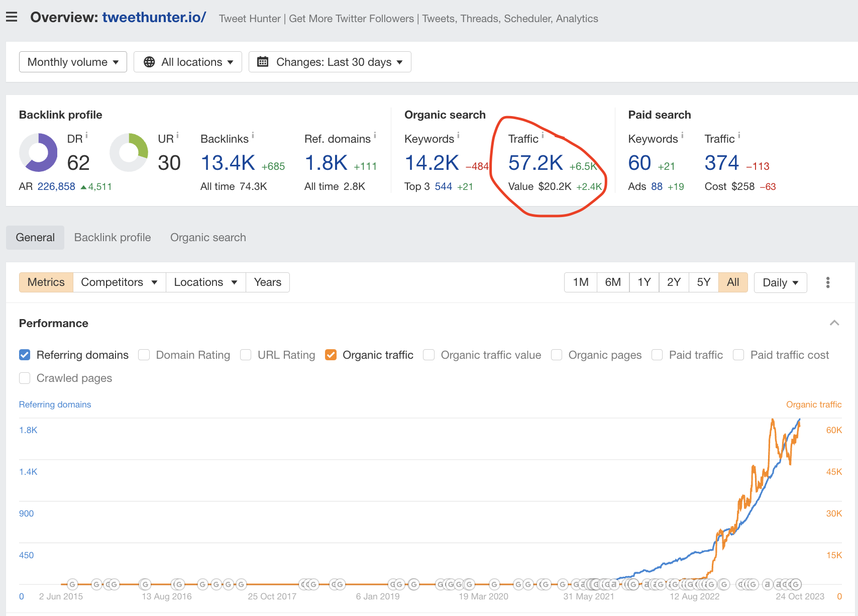Open the 13.4K backlinks report
858x616 pixels.
tap(228, 163)
